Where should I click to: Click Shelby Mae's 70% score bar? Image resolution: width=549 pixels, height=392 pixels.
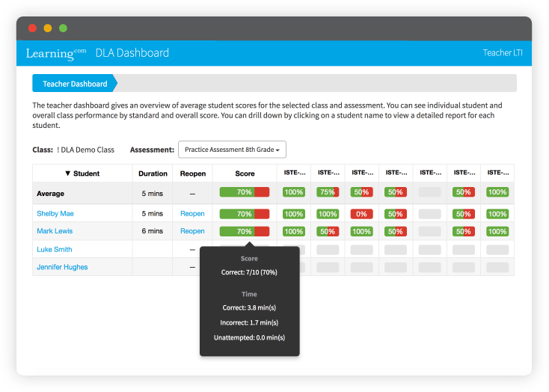(x=245, y=214)
